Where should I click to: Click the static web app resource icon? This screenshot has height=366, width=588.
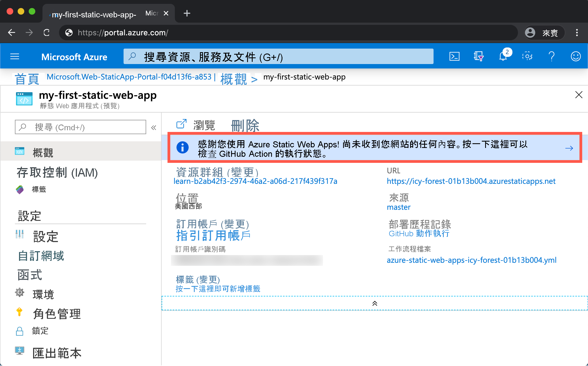pos(24,99)
